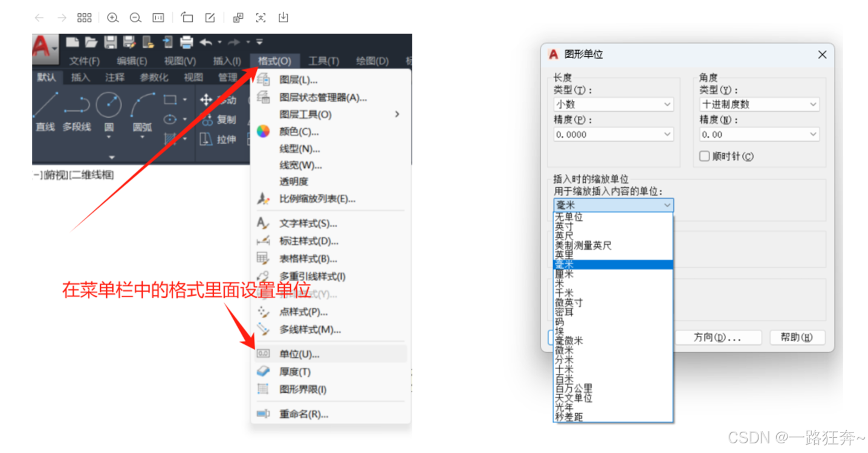Click the forward arrow in the image viewer
This screenshot has width=868, height=453.
(x=62, y=18)
